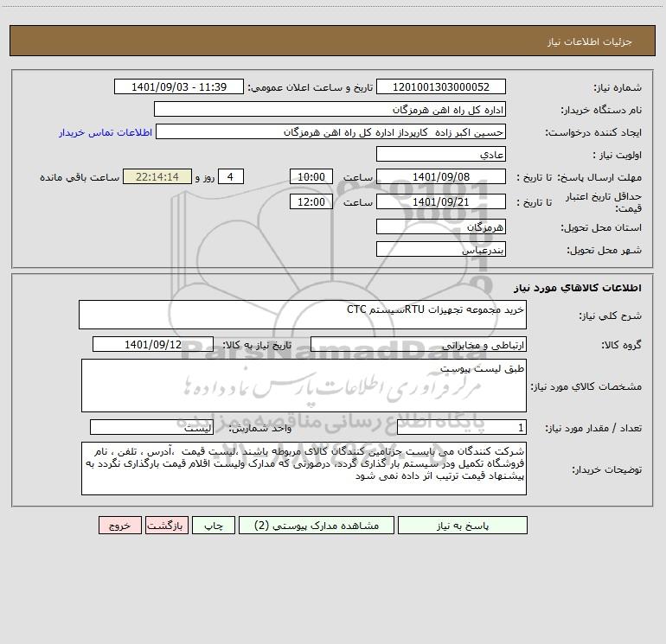Screen dimensions: 666x644
Task: Click the requester field حسین اکبر زاده
Action: click(x=331, y=131)
